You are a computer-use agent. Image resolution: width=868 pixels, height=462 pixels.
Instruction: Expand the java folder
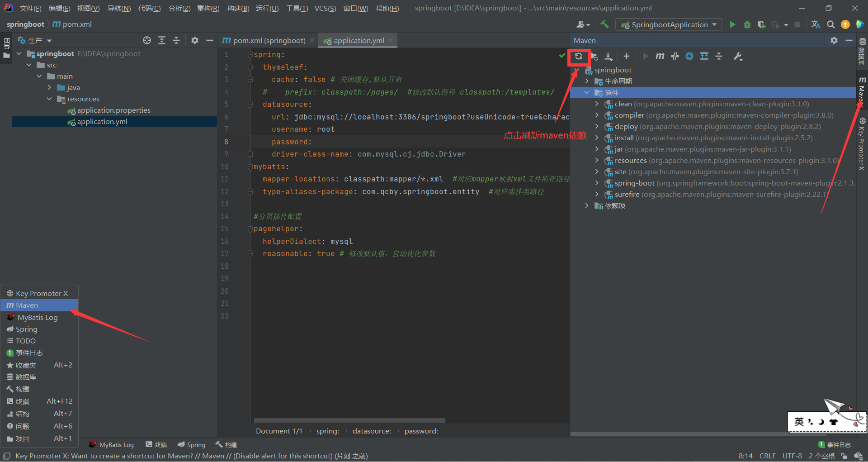pyautogui.click(x=49, y=87)
